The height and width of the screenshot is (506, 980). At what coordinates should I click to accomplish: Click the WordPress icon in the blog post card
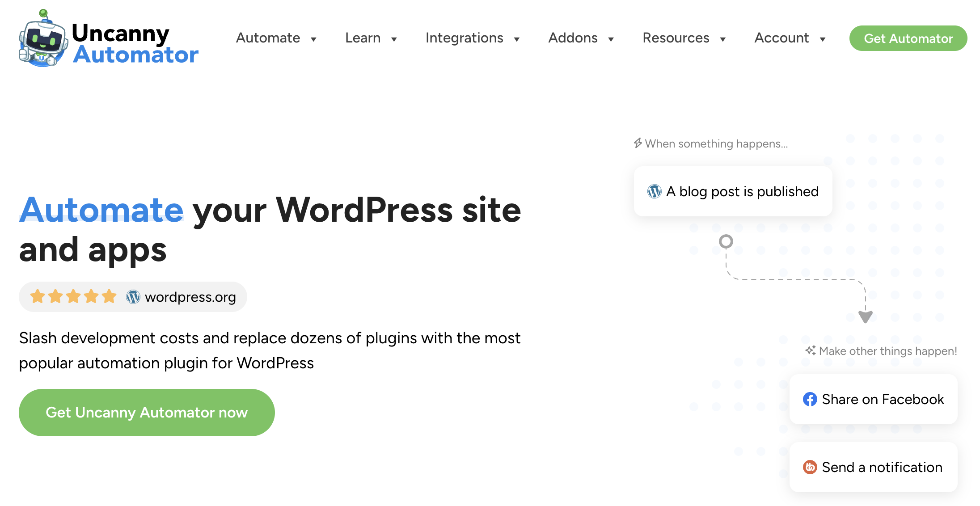(654, 192)
